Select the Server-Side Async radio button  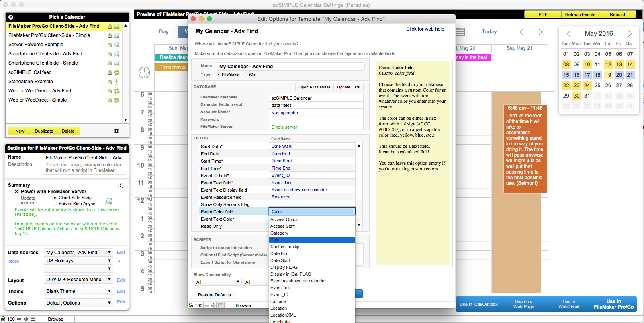click(55, 204)
